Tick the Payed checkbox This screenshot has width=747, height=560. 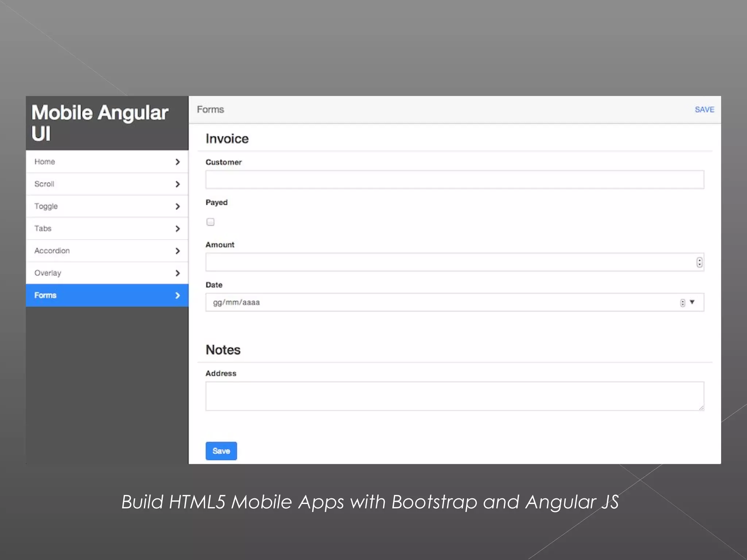[x=210, y=222]
